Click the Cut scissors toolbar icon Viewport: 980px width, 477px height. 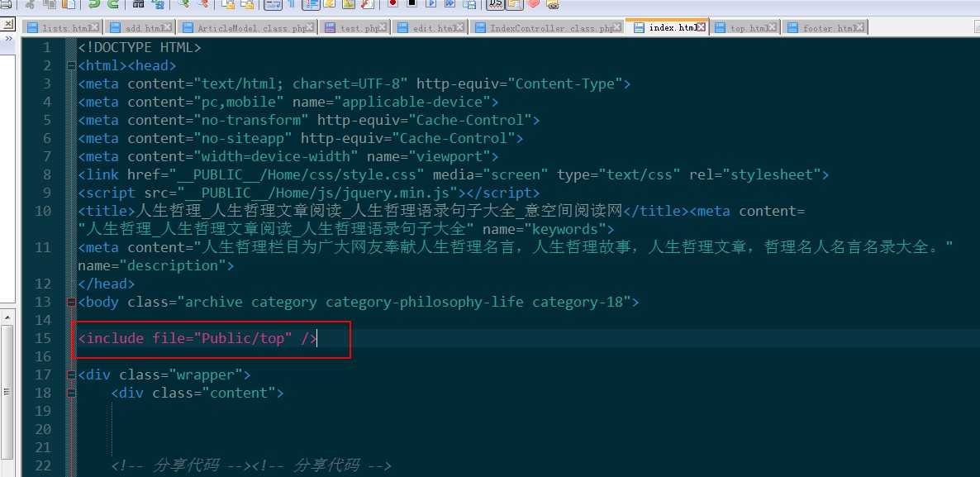pos(30,4)
